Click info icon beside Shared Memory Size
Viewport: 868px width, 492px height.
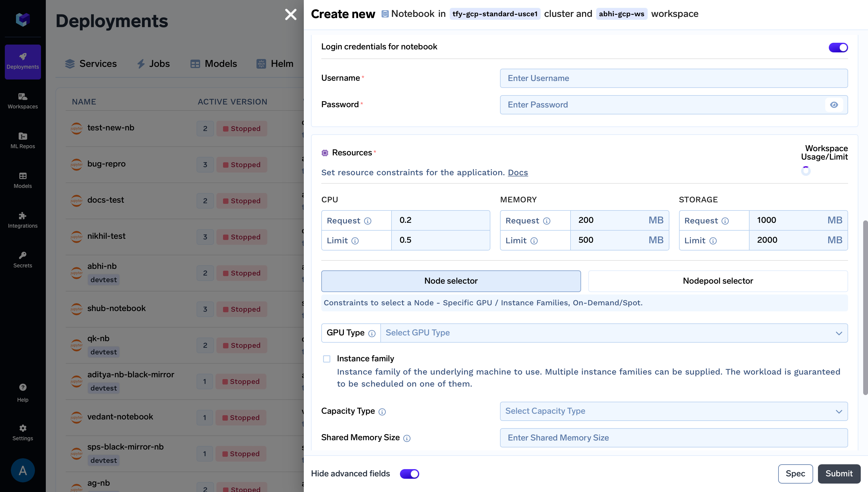click(x=407, y=438)
